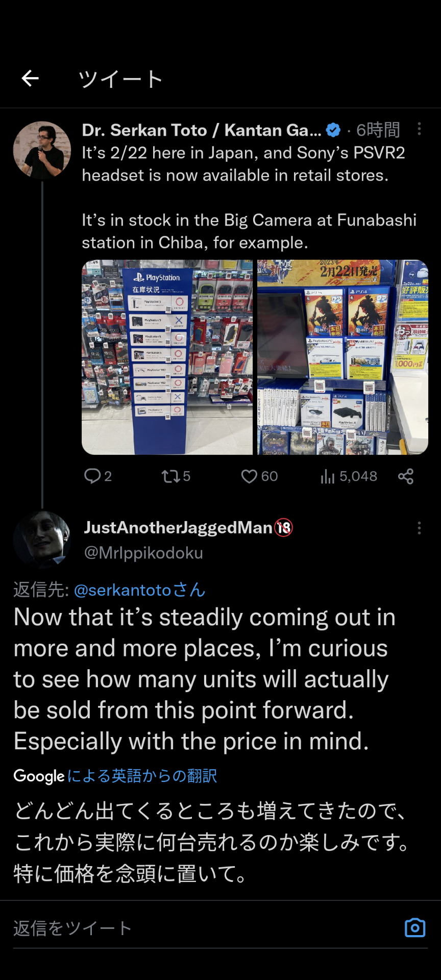Tap the Google translation attribution link

[115, 776]
